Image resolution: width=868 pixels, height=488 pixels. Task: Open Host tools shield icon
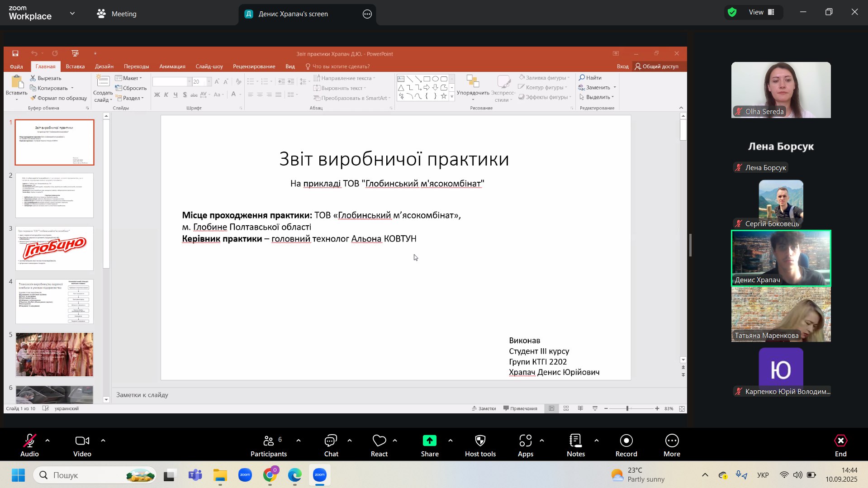tap(480, 441)
